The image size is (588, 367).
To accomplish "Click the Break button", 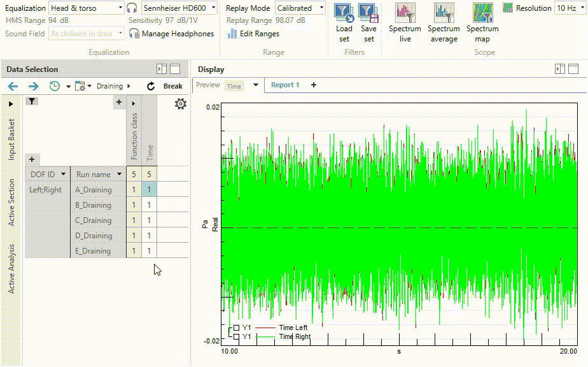I will 173,87.
